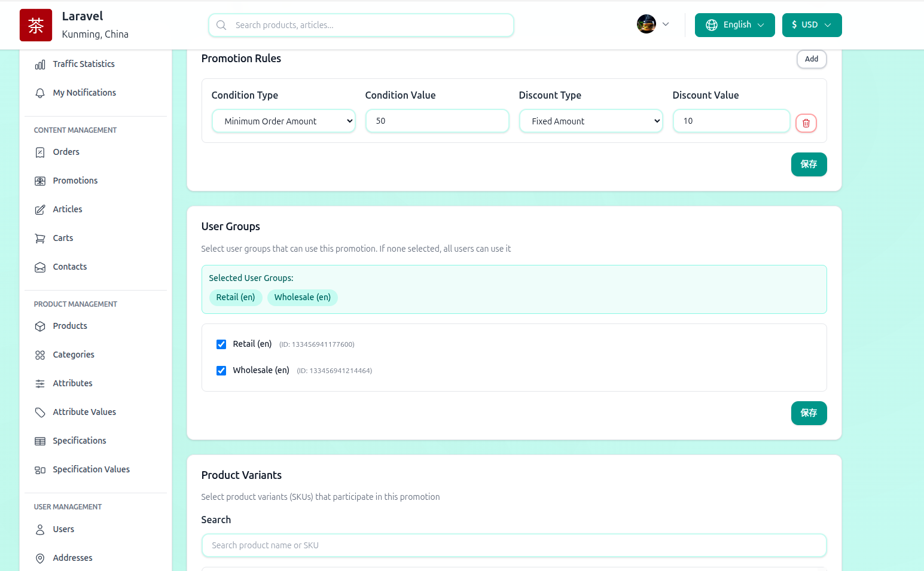Click the red tea logo icon
Image resolution: width=924 pixels, height=571 pixels.
click(x=36, y=25)
